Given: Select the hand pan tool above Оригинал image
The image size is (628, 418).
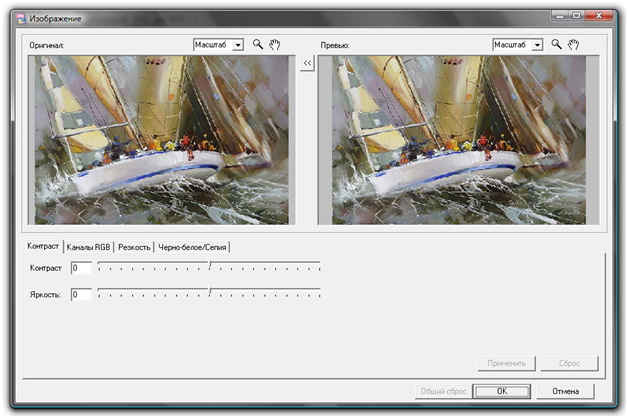Looking at the screenshot, I should 274,45.
